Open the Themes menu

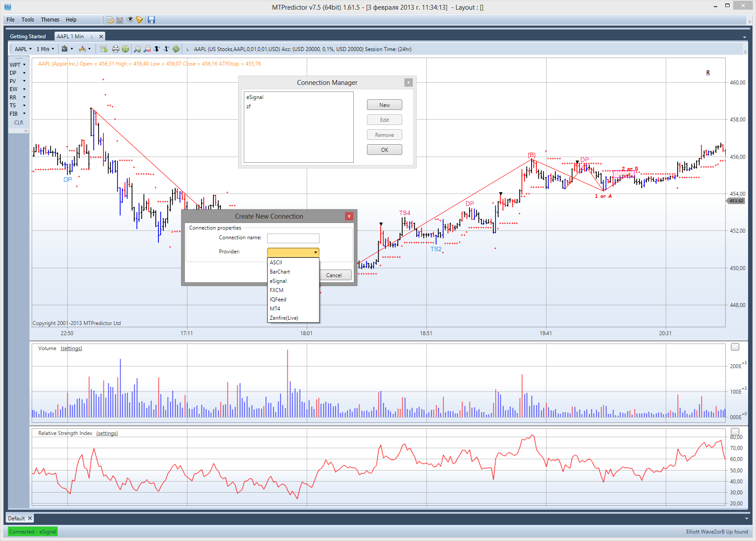point(50,20)
